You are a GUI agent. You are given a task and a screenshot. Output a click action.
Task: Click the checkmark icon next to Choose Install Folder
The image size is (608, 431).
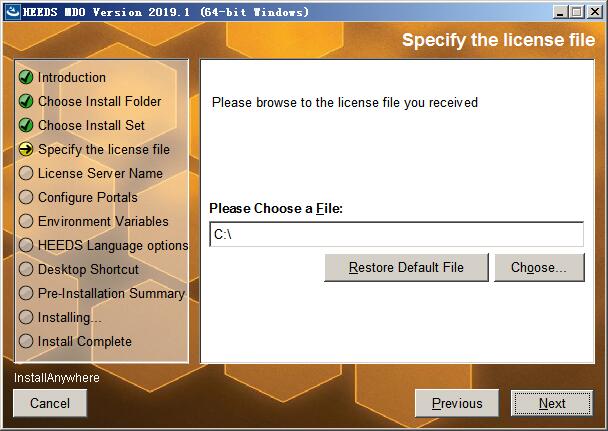tap(26, 101)
